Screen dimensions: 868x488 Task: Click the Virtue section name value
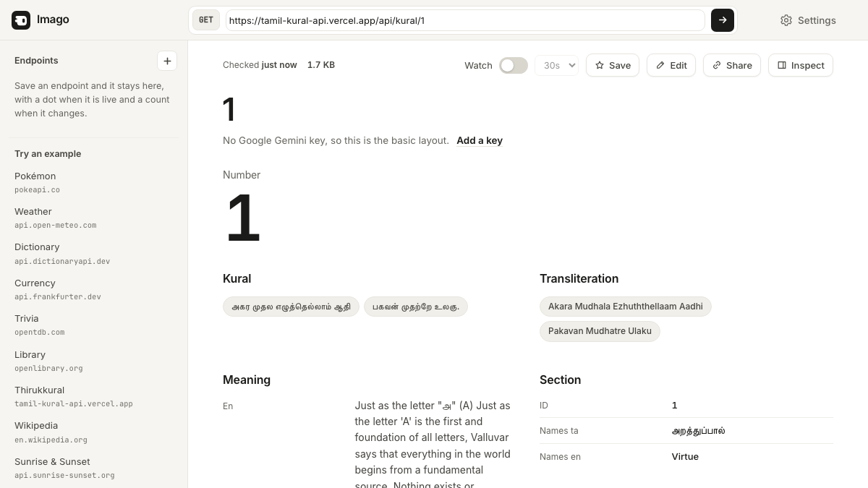(685, 456)
